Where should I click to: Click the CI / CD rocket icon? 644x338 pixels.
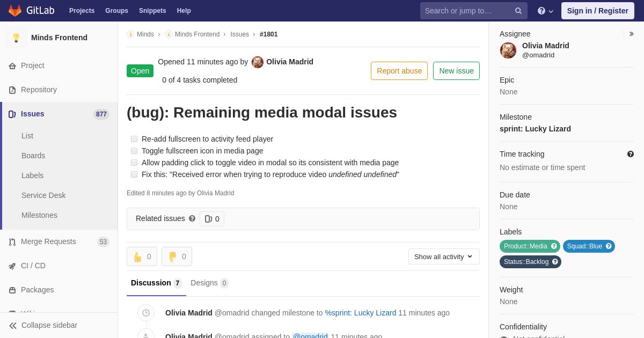12,266
